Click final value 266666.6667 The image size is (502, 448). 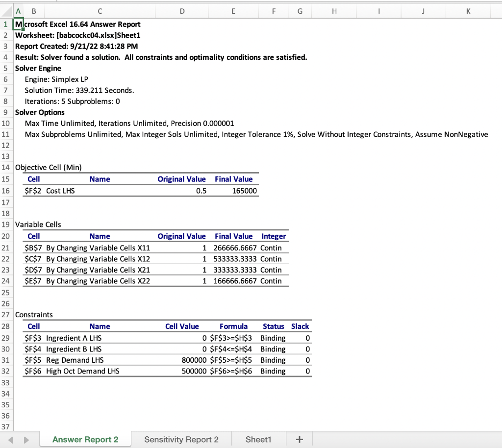coord(235,248)
